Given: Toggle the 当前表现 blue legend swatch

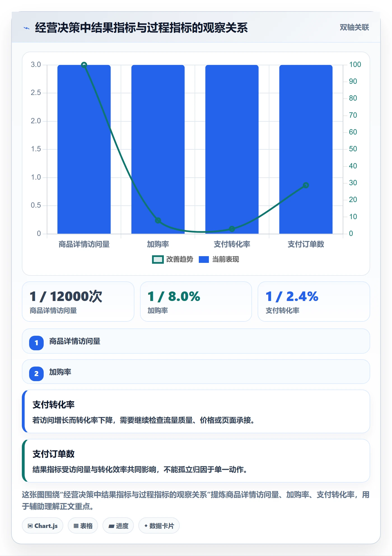Looking at the screenshot, I should click(x=204, y=260).
